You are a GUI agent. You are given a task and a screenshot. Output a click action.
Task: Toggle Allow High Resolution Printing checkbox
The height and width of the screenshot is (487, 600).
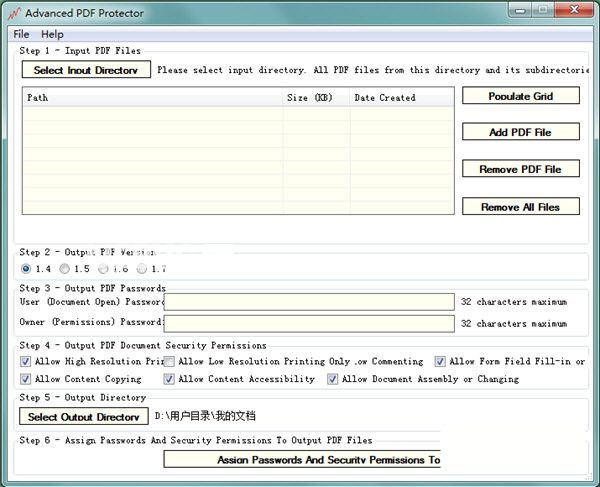[26, 361]
